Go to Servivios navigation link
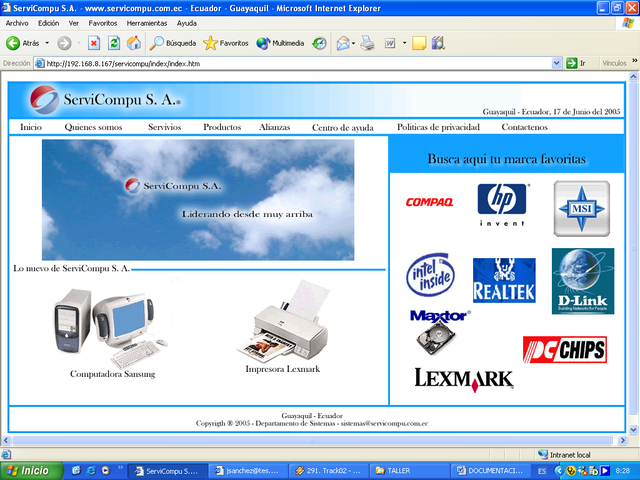Viewport: 640px width, 480px height. (x=164, y=127)
